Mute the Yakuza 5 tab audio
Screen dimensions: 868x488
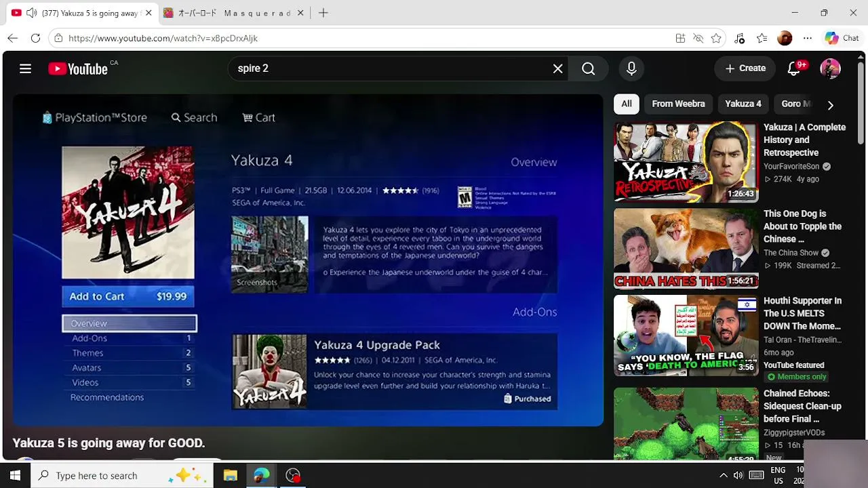pos(31,13)
